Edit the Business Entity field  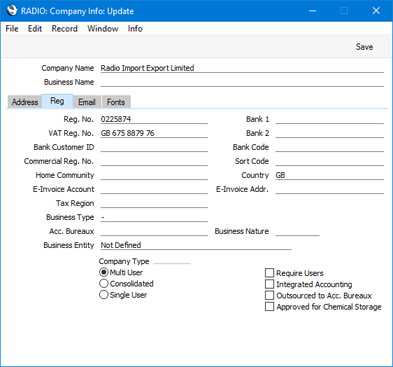click(x=196, y=245)
